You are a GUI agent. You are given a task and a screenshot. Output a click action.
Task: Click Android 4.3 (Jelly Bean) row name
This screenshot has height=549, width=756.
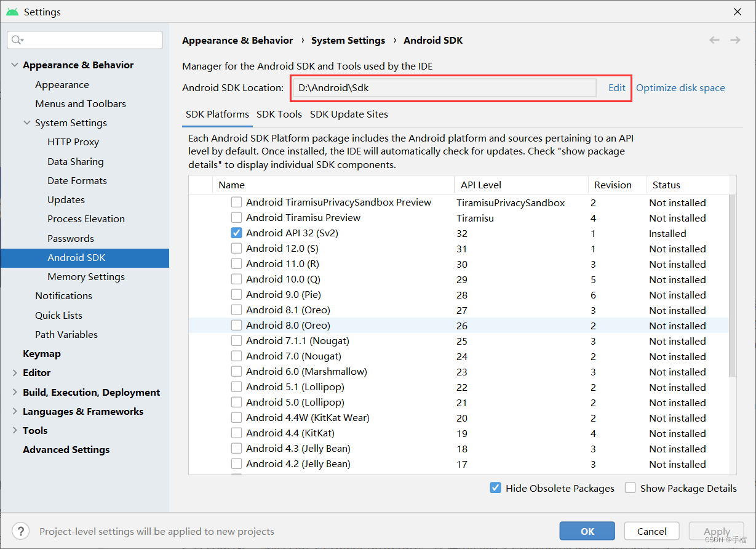(298, 448)
